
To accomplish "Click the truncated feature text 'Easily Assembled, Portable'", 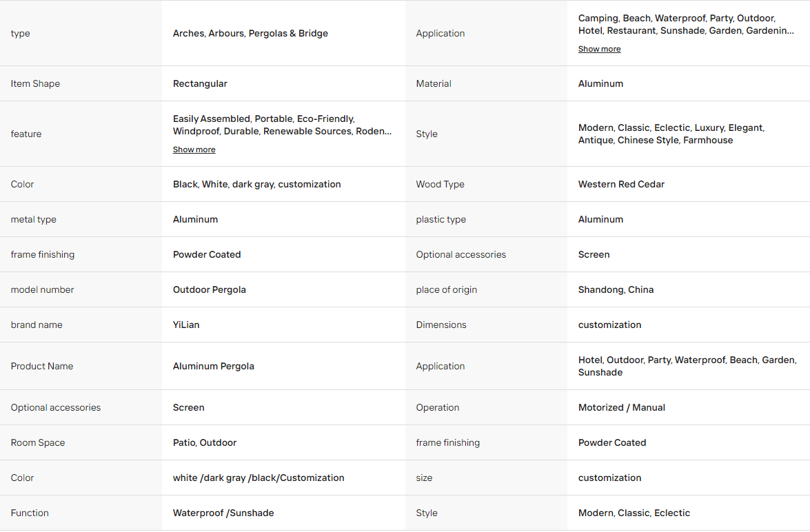I will [x=282, y=125].
